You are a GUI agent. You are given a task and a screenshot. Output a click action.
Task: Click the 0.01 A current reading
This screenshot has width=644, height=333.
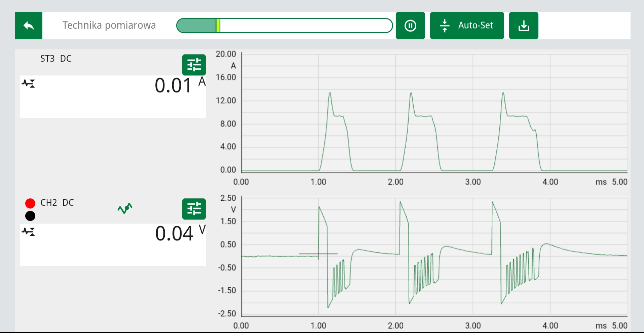[x=180, y=85]
